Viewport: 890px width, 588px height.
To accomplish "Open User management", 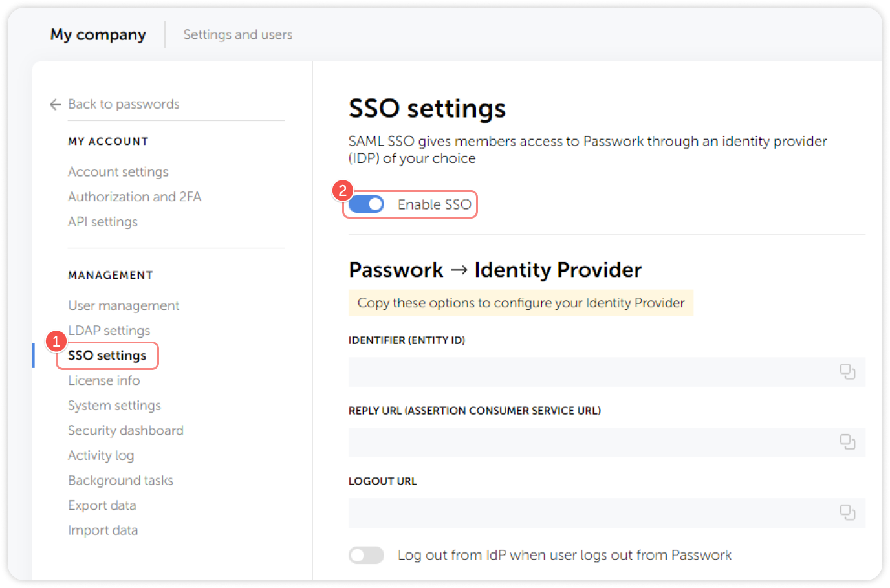I will click(x=123, y=305).
